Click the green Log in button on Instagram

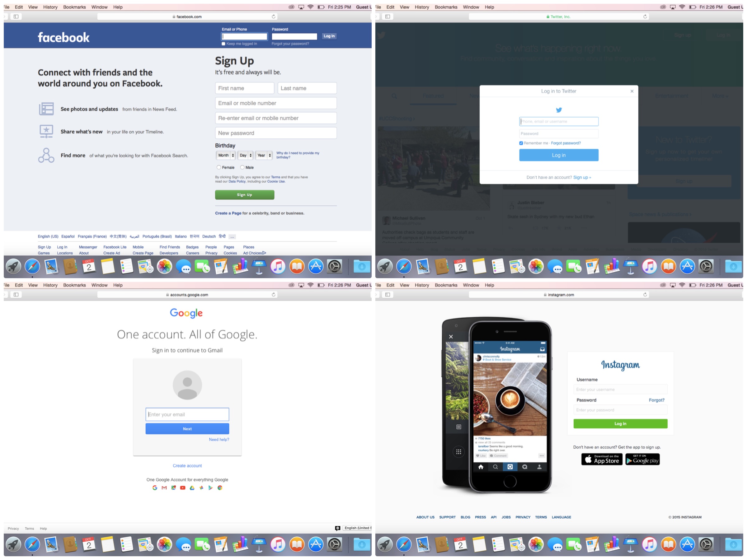point(620,424)
